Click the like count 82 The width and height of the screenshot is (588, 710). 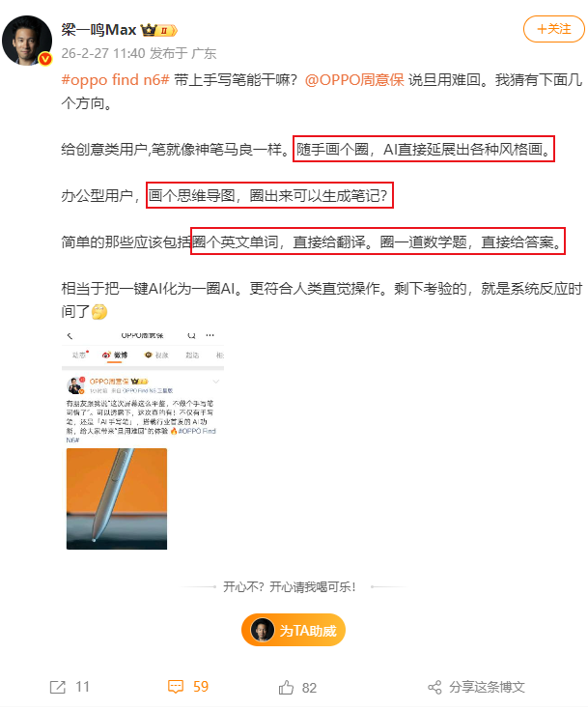(x=309, y=688)
